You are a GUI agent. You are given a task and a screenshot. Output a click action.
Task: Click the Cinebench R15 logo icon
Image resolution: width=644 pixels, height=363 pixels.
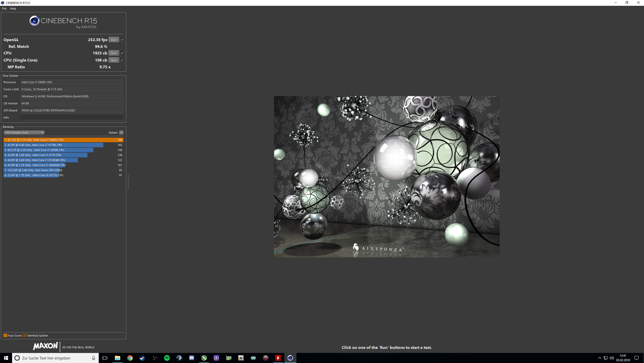click(35, 21)
